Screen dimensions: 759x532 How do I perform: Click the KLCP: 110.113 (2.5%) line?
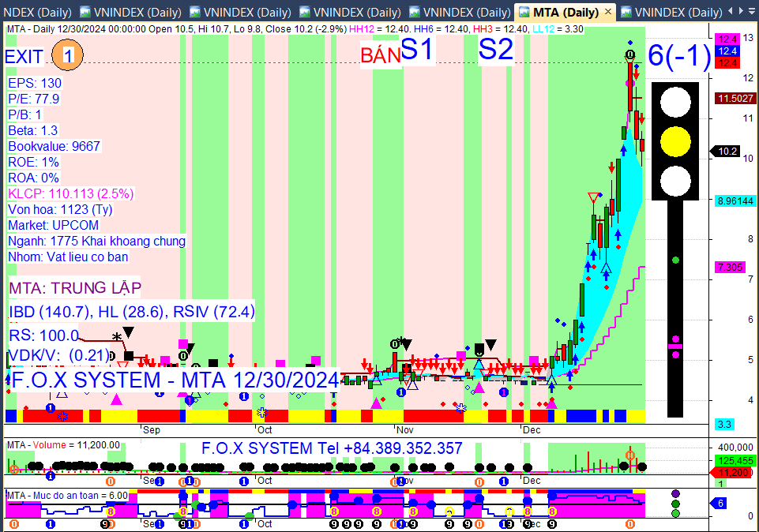(x=70, y=194)
